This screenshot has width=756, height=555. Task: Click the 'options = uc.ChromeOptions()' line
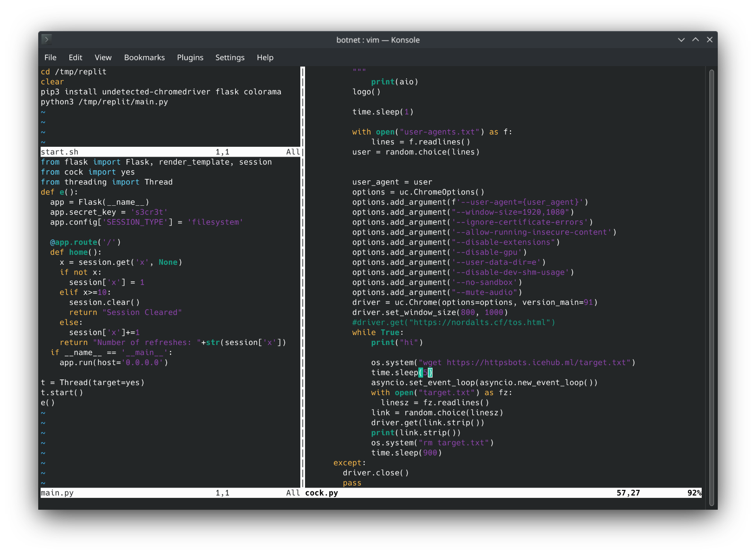418,192
